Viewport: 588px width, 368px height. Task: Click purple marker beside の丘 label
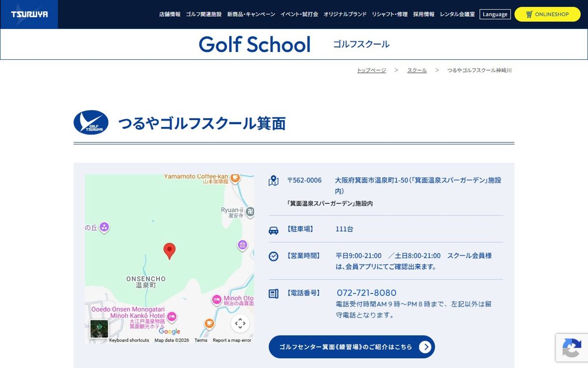pos(104,227)
